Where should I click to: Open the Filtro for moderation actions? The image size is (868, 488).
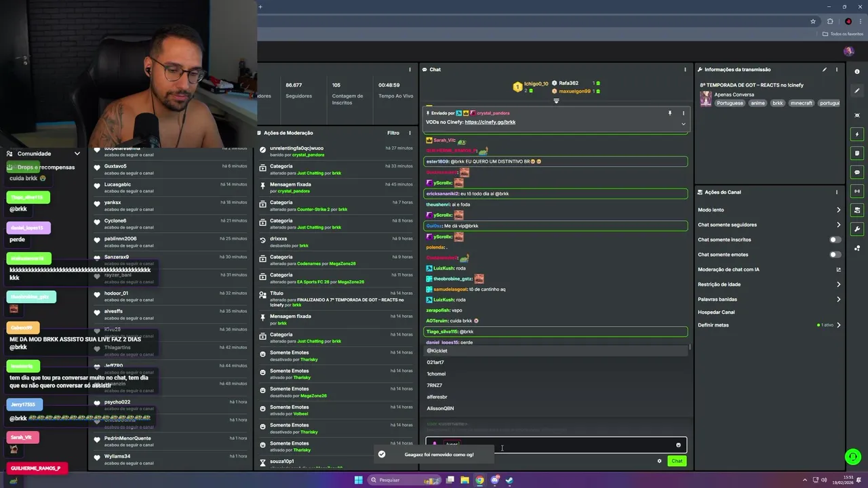(393, 133)
